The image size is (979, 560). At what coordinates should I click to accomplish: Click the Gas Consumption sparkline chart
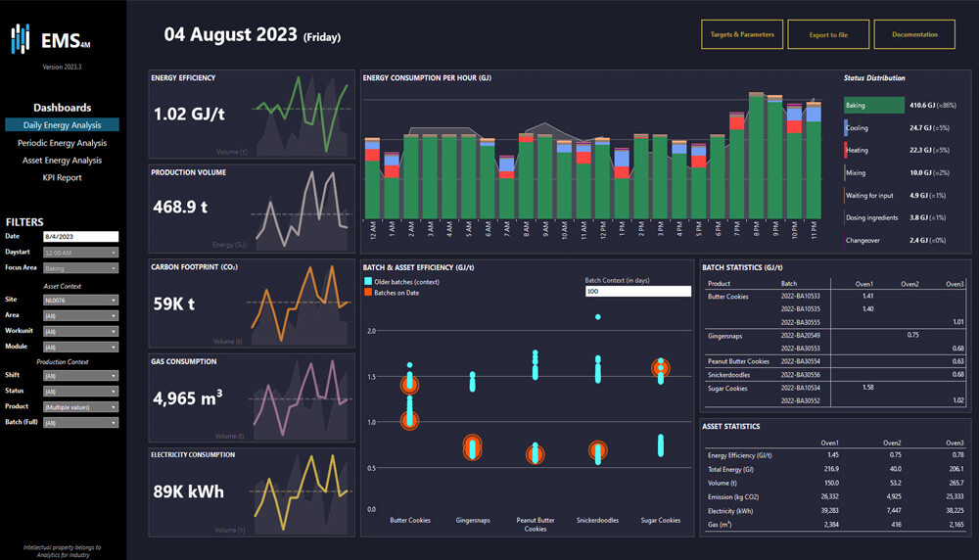[x=301, y=401]
